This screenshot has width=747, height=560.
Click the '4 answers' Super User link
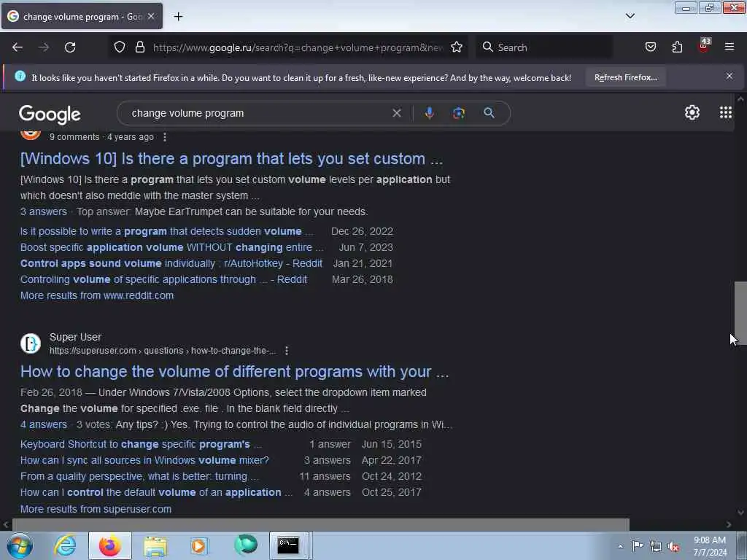coord(43,425)
